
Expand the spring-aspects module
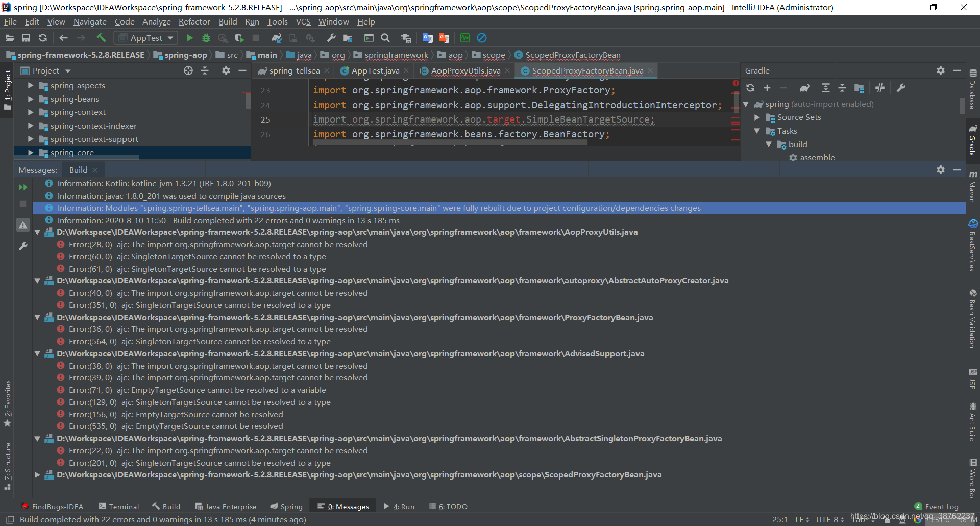(x=31, y=85)
